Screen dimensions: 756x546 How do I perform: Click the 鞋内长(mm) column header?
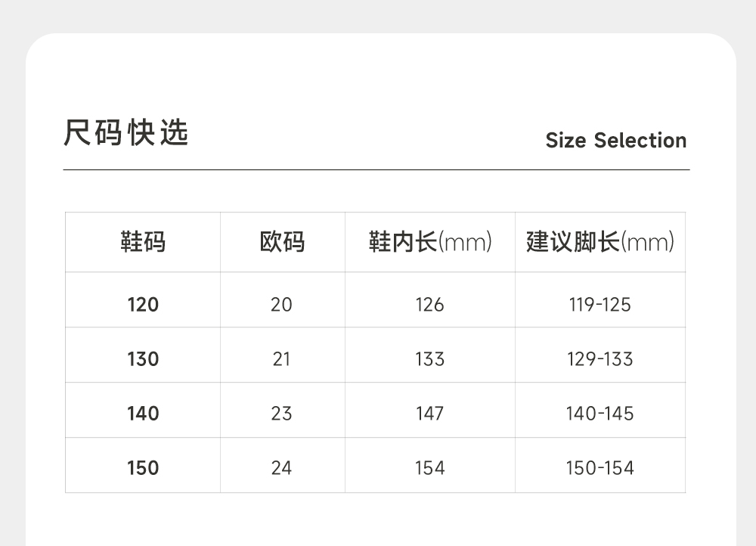click(430, 242)
